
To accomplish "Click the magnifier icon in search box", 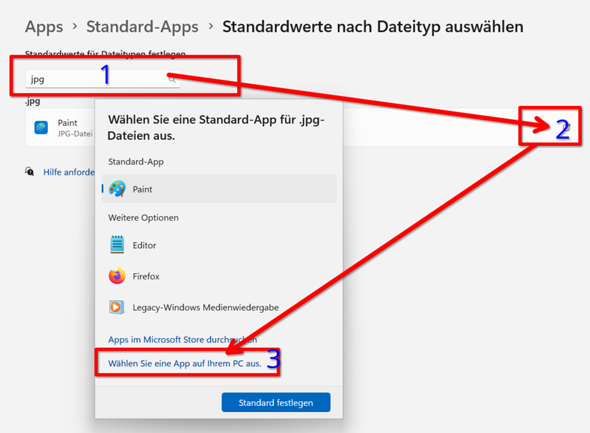I will click(172, 79).
